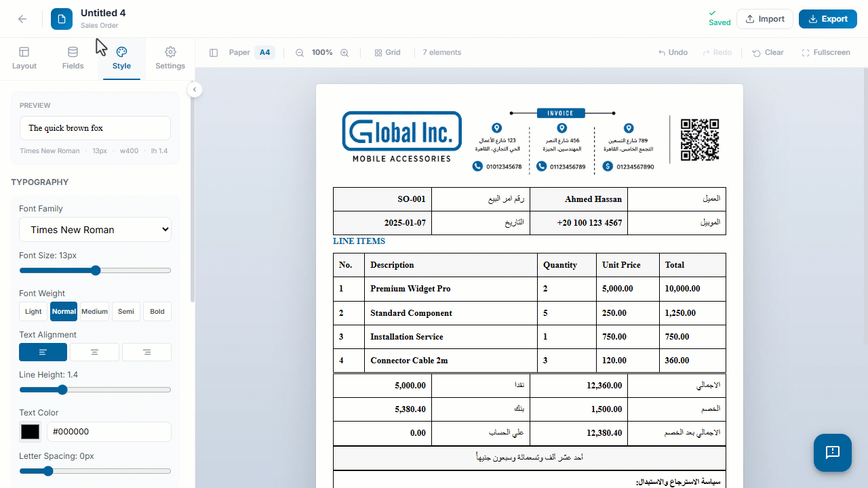Click the zoom in magnifier icon
The width and height of the screenshot is (868, 488).
coord(344,53)
